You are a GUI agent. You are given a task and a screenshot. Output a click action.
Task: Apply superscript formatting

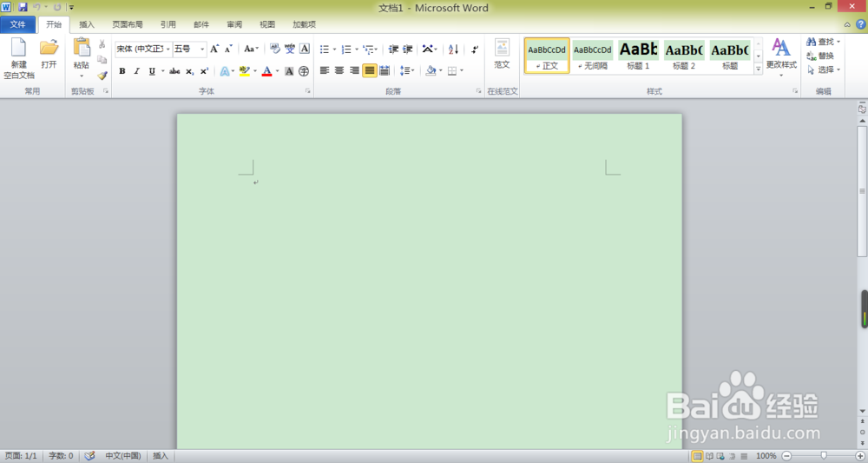[204, 71]
